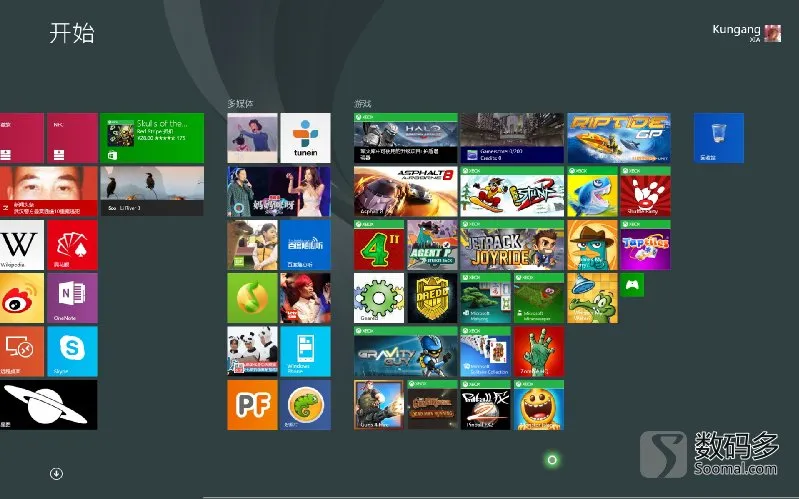The height and width of the screenshot is (499, 799).
Task: Open the Sina Weibo tile
Action: 21,298
